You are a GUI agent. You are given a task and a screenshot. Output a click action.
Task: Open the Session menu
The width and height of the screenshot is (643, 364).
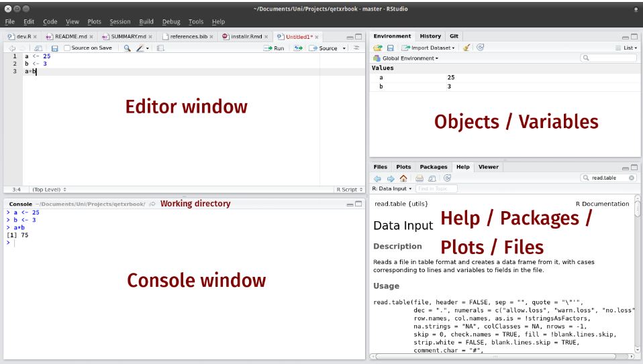[120, 21]
